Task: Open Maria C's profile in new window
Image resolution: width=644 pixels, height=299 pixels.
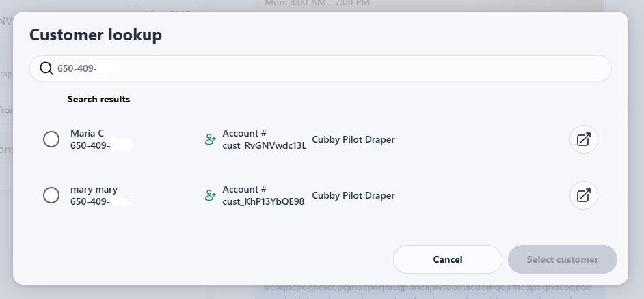Action: coord(584,139)
